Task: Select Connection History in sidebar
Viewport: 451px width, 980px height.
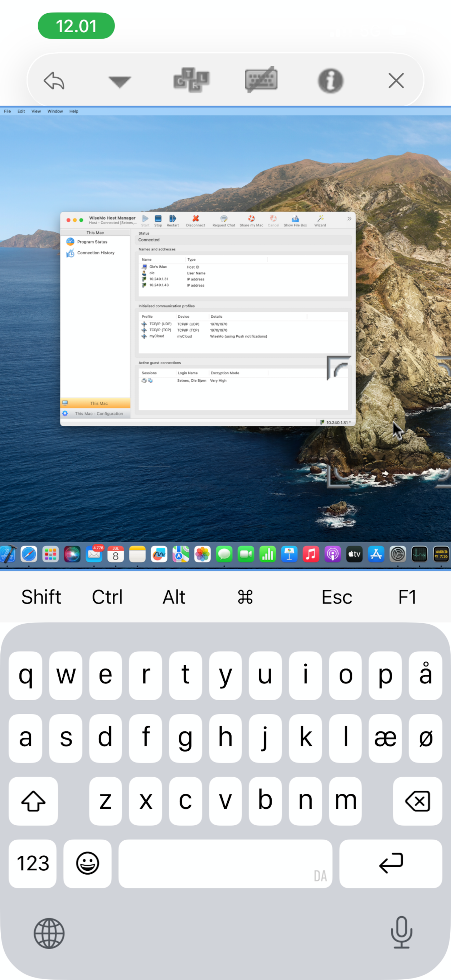Action: click(96, 253)
